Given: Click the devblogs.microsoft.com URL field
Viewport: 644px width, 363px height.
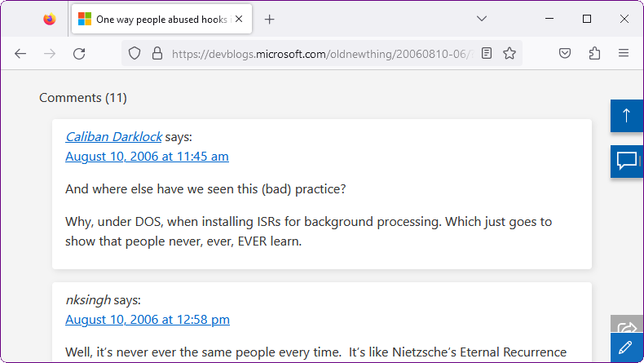Looking at the screenshot, I should coord(321,54).
